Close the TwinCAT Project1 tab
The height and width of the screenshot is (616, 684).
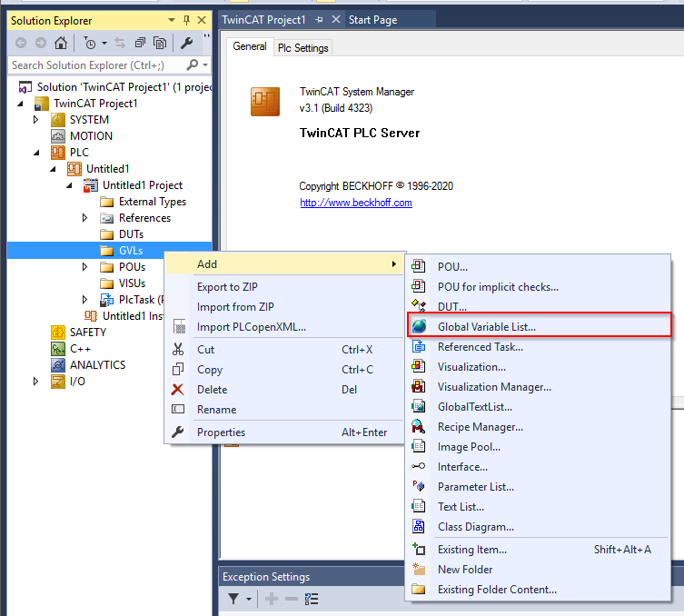[335, 20]
